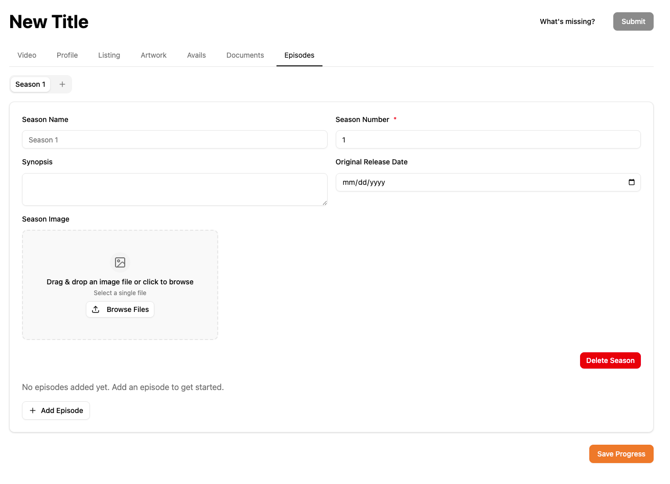Select the Artwork tab
This screenshot has width=670, height=484.
point(153,56)
